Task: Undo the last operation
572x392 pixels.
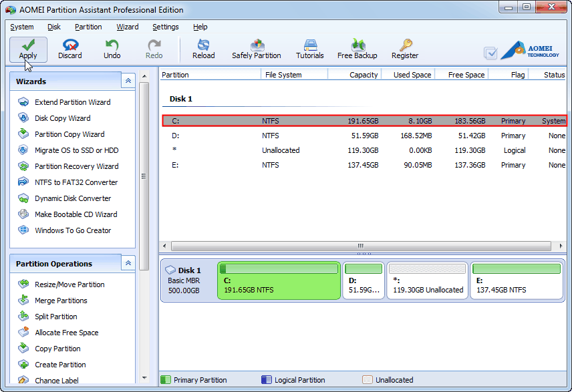Action: click(x=112, y=49)
